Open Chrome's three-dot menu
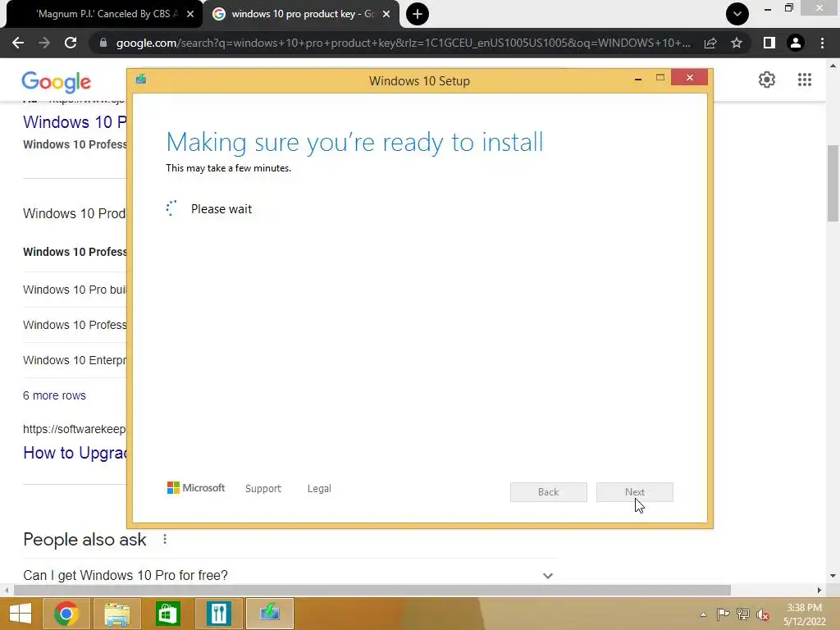This screenshot has width=840, height=630. pyautogui.click(x=822, y=43)
